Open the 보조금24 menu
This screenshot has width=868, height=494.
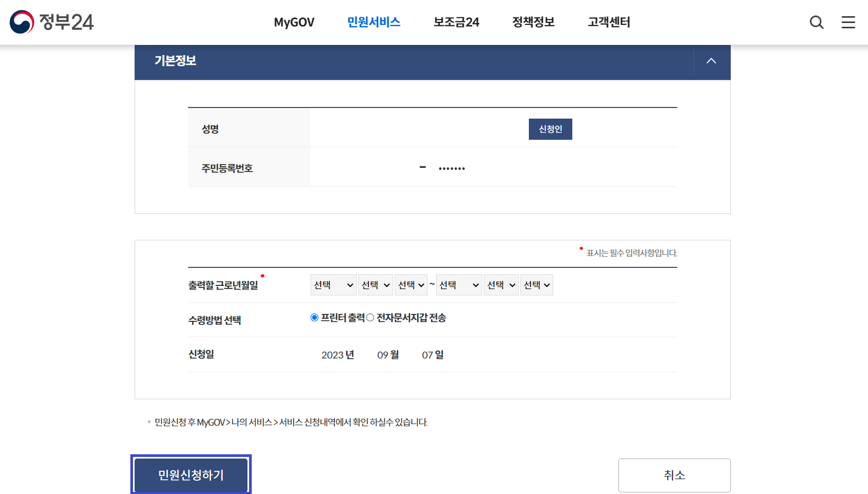click(x=456, y=22)
